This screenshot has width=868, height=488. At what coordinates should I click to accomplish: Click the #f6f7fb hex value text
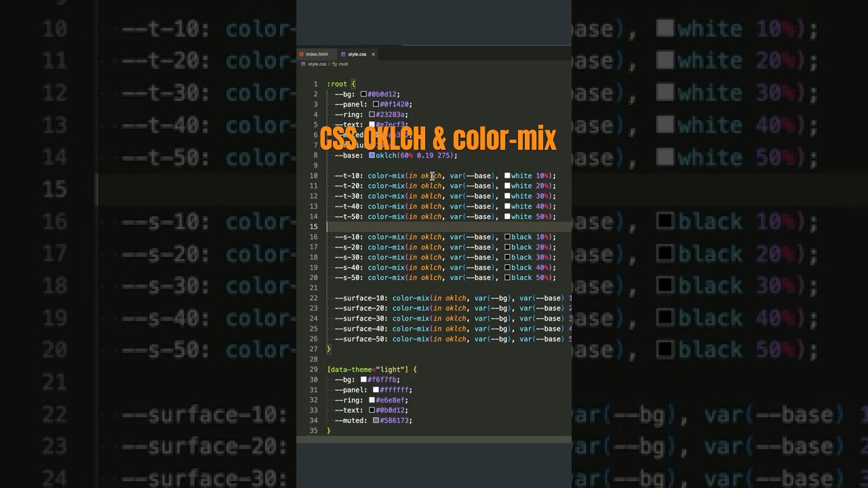(x=383, y=380)
